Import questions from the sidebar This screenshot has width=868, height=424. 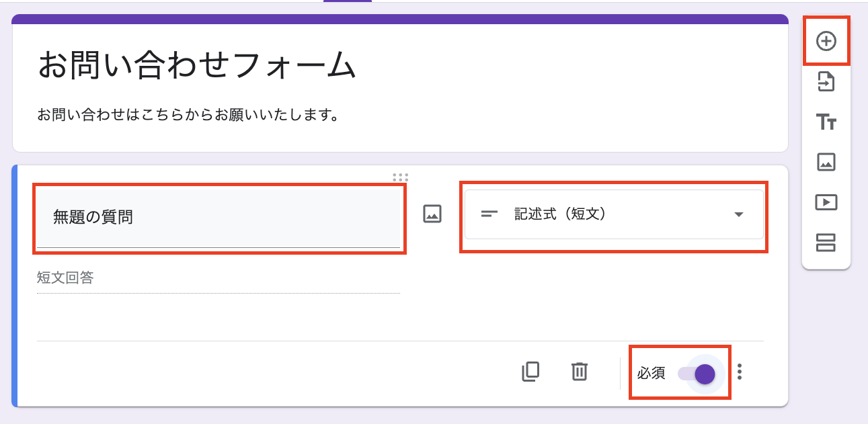tap(826, 82)
